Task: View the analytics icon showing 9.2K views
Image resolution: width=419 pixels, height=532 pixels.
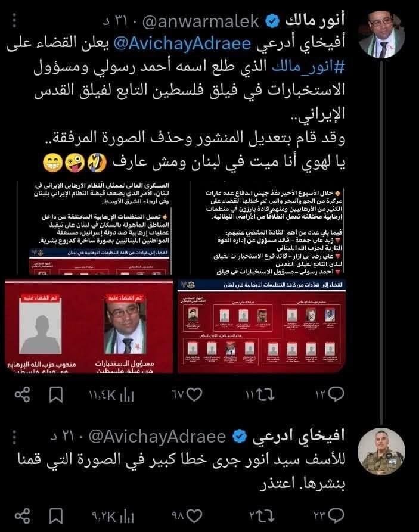Action: click(127, 517)
